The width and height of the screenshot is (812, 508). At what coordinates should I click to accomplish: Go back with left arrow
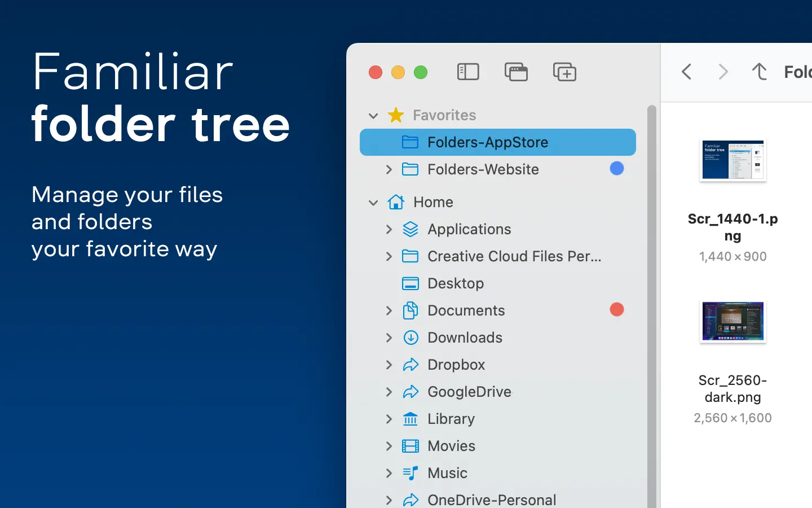686,72
